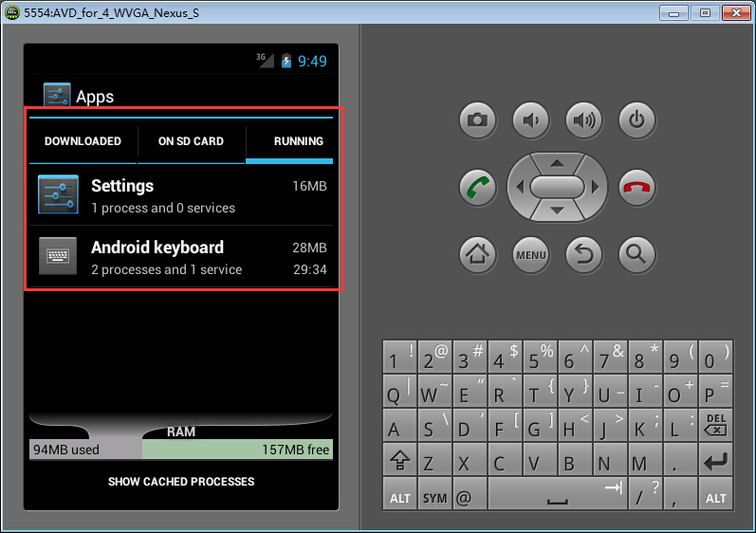The width and height of the screenshot is (756, 533).
Task: Click the Shift arrow key on keyboard
Action: click(x=399, y=460)
